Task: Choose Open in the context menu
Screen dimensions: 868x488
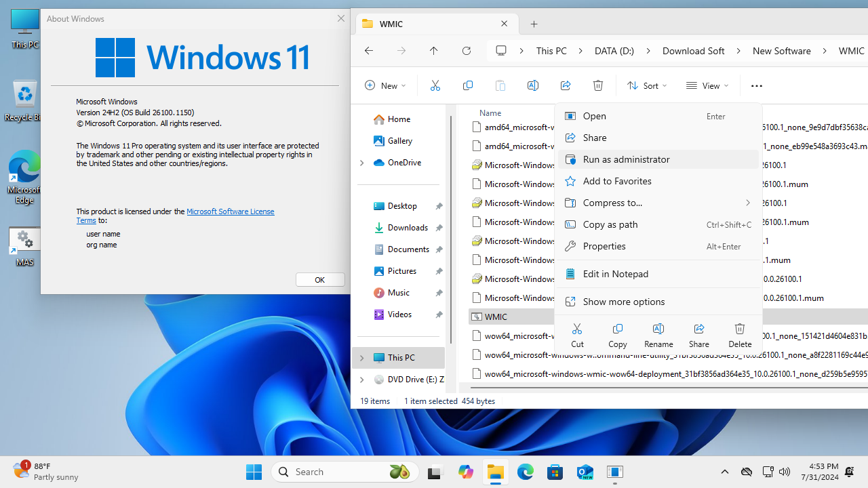Action: pos(658,116)
